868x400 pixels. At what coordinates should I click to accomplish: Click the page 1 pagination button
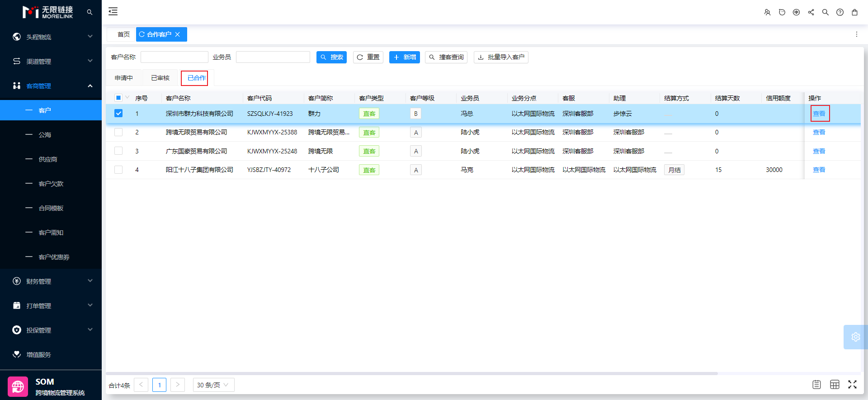[x=159, y=385]
